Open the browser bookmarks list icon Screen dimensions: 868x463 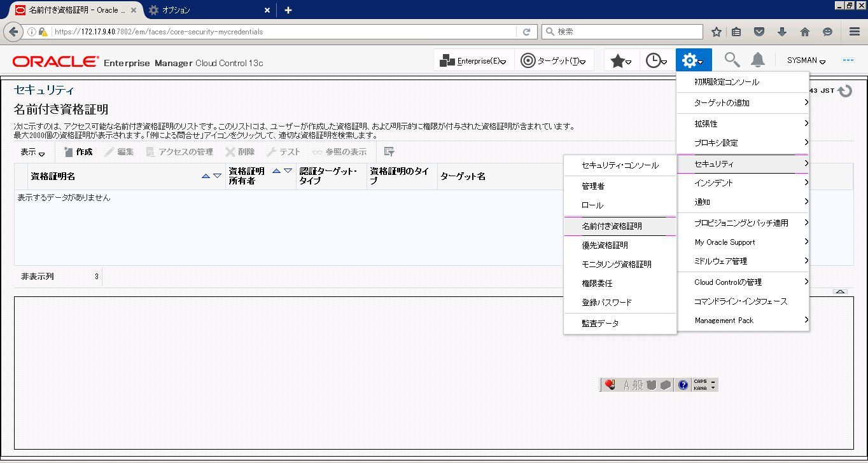[737, 31]
